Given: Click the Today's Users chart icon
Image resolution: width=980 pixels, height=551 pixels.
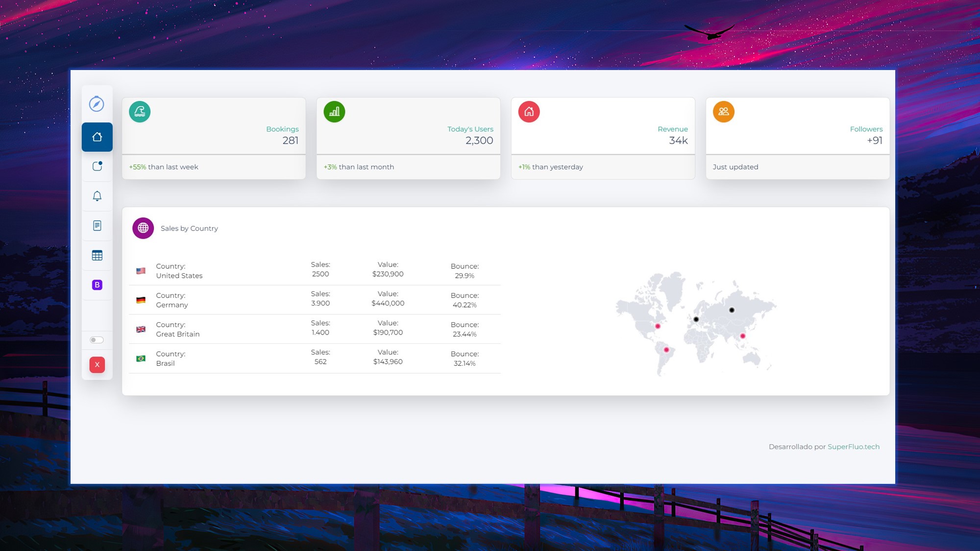Looking at the screenshot, I should tap(334, 112).
